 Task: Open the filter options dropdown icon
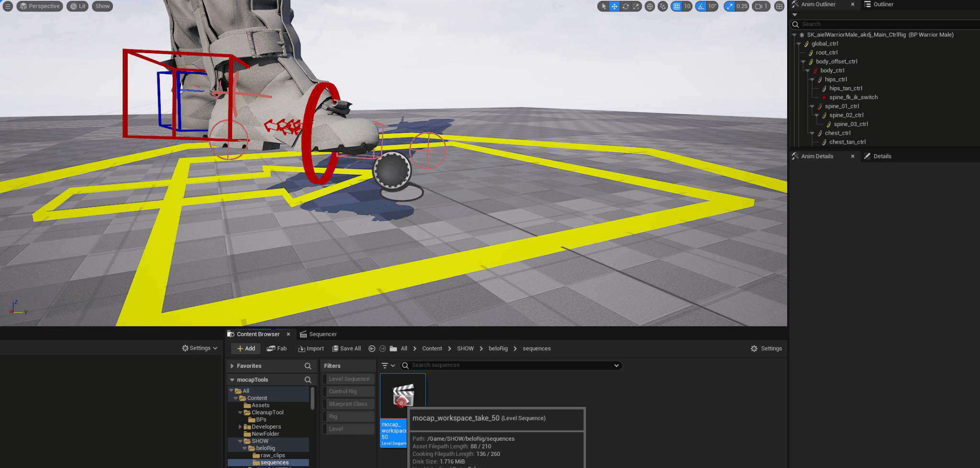coord(388,365)
